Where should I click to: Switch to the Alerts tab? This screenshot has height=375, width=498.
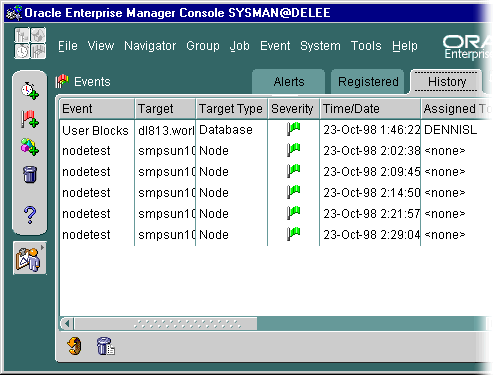[289, 82]
